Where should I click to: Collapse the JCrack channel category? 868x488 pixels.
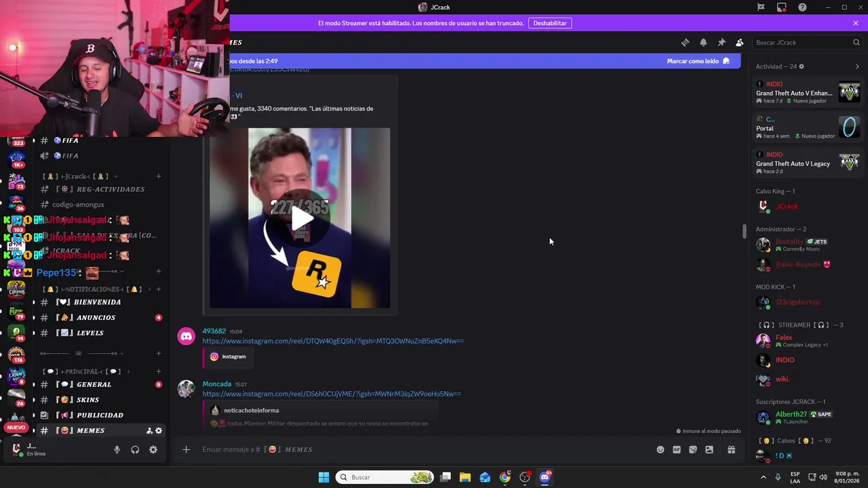tap(80, 176)
